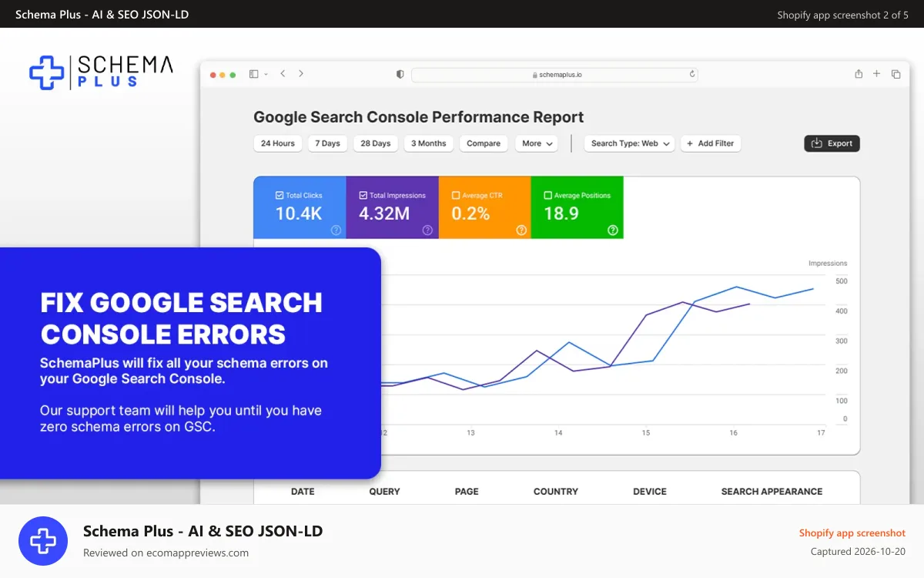This screenshot has height=578, width=924.
Task: Reload the page with the refresh icon
Action: (x=691, y=75)
